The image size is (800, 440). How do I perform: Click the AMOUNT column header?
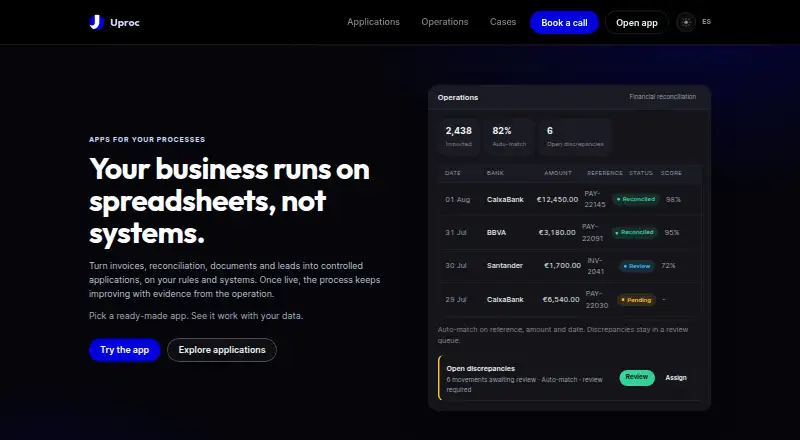[x=558, y=173]
